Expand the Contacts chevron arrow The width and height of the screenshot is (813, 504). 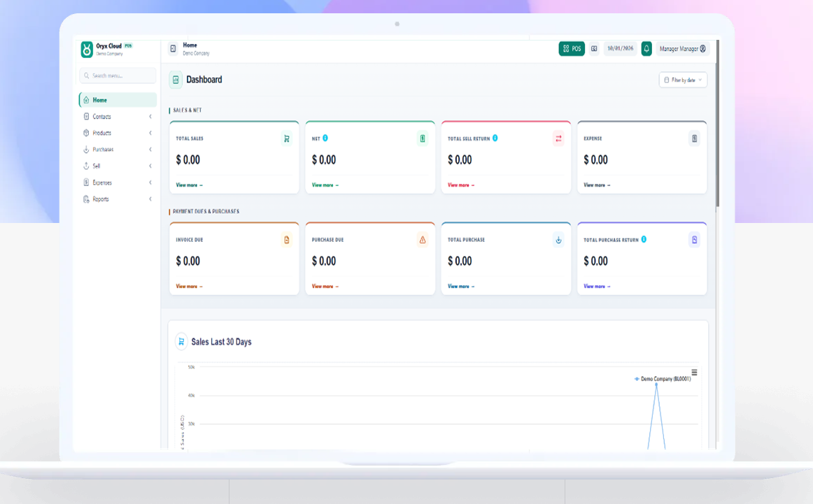pos(150,117)
